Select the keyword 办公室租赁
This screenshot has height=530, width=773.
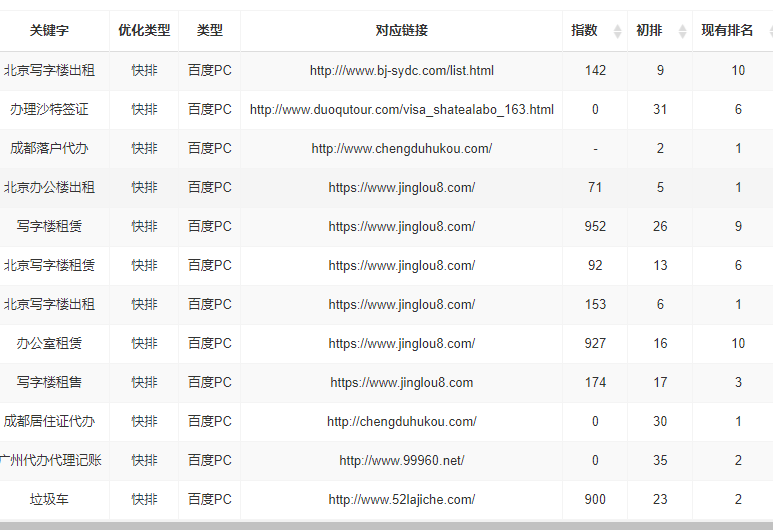pyautogui.click(x=49, y=343)
